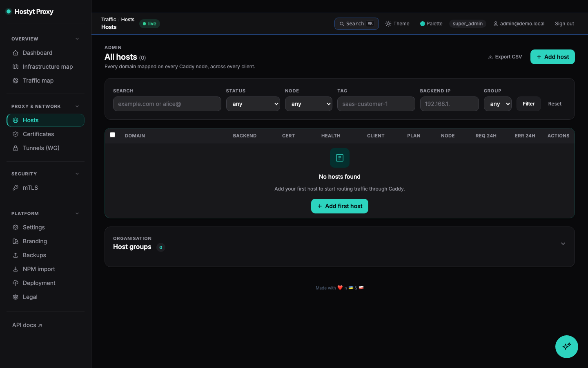This screenshot has height=368, width=588.
Task: Click the Backups upload icon
Action: coord(16,255)
